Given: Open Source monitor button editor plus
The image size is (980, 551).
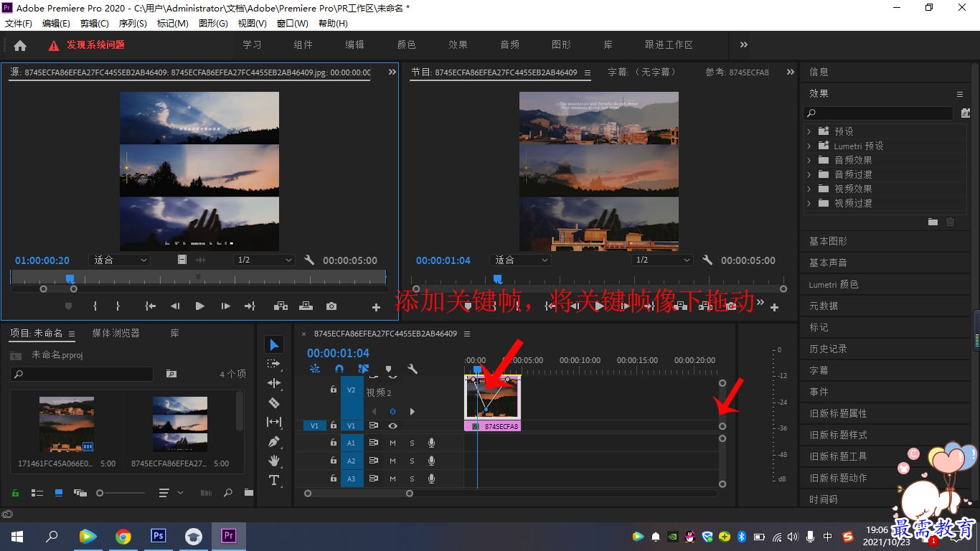Looking at the screenshot, I should (376, 307).
